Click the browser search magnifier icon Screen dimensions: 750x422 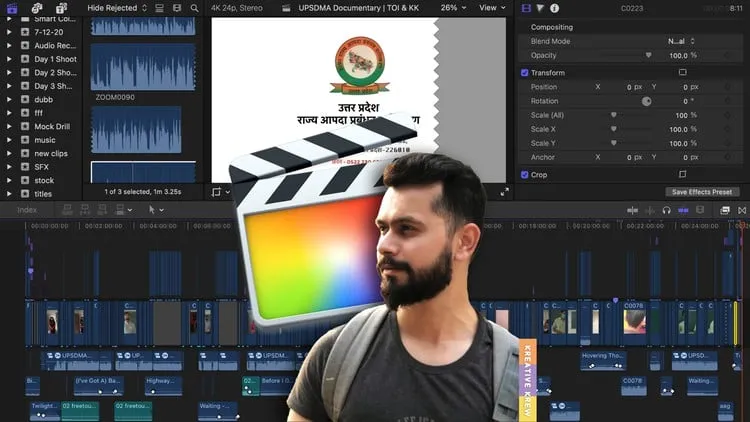(194, 8)
